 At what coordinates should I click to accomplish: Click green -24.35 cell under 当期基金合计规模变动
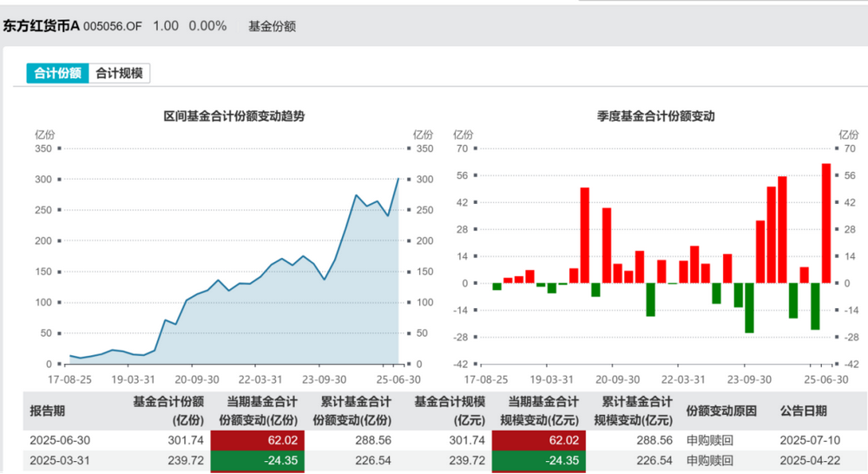point(539,460)
